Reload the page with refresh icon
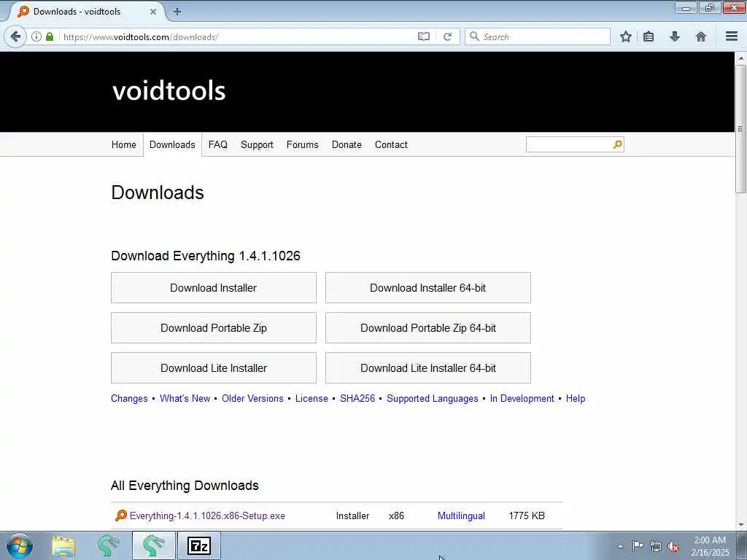747x560 pixels. (447, 36)
